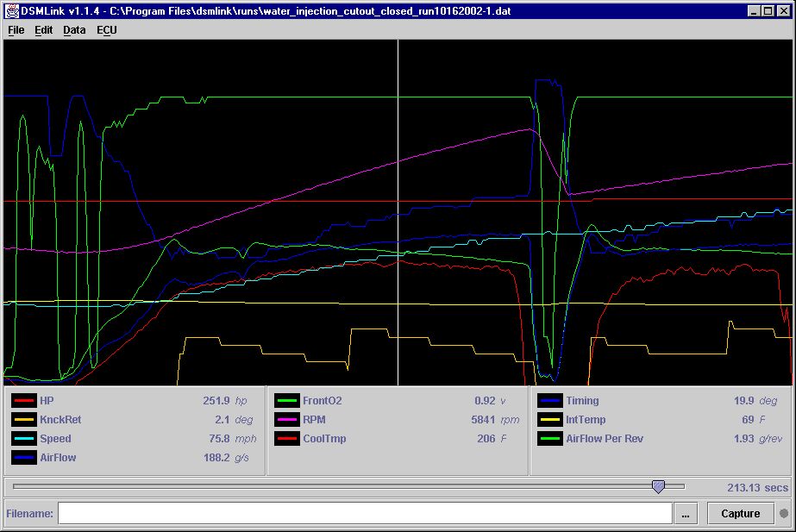Click the playback position slider thumb
The width and height of the screenshot is (796, 532).
pyautogui.click(x=658, y=487)
